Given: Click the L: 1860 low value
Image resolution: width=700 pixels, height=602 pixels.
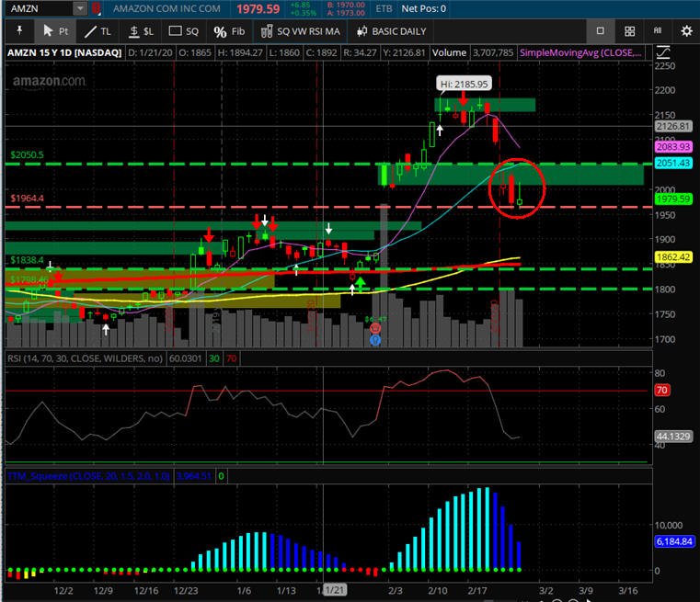Looking at the screenshot, I should pos(284,52).
